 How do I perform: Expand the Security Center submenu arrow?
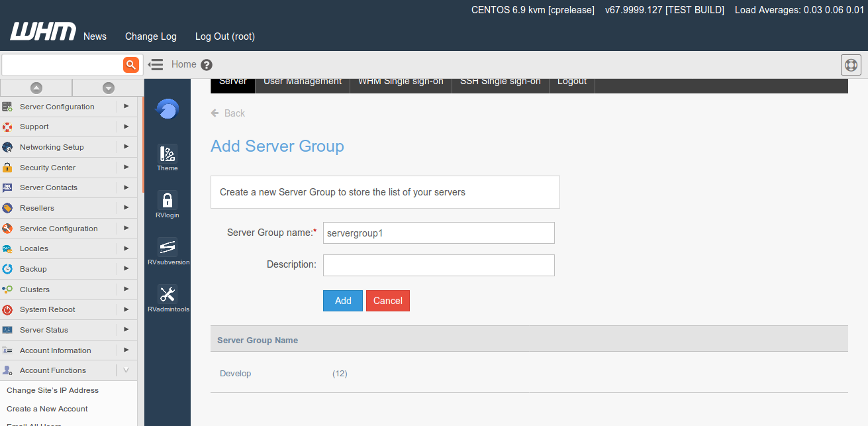(x=126, y=167)
